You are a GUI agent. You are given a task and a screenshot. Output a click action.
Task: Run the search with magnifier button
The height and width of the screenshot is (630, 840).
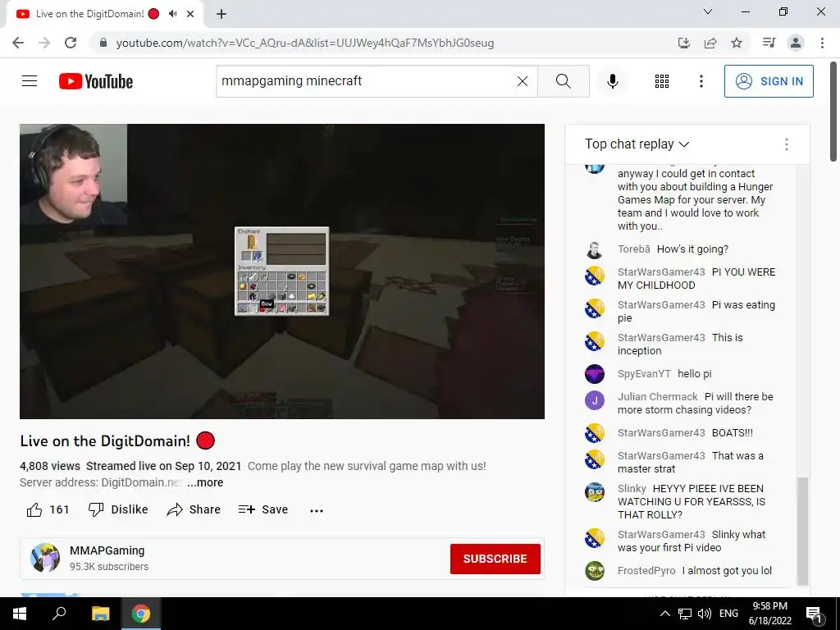563,81
